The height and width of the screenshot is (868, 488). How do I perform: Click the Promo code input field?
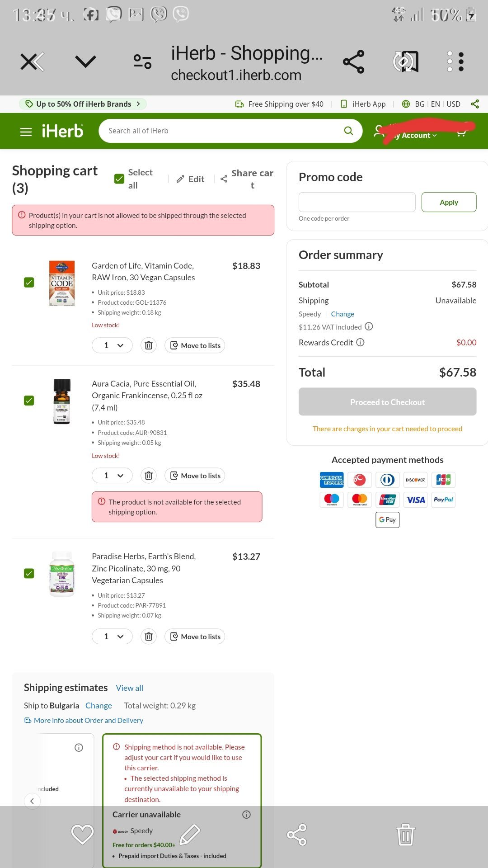point(357,202)
